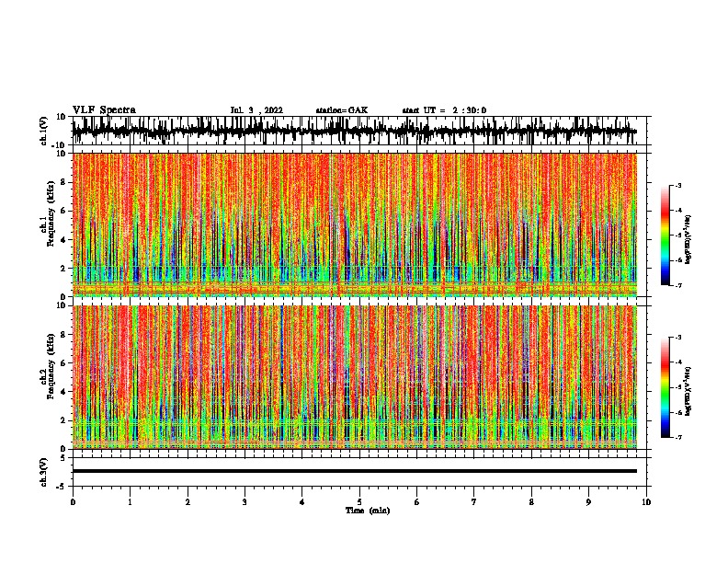Click the '-7' label on ch.1 color bar

pos(678,285)
